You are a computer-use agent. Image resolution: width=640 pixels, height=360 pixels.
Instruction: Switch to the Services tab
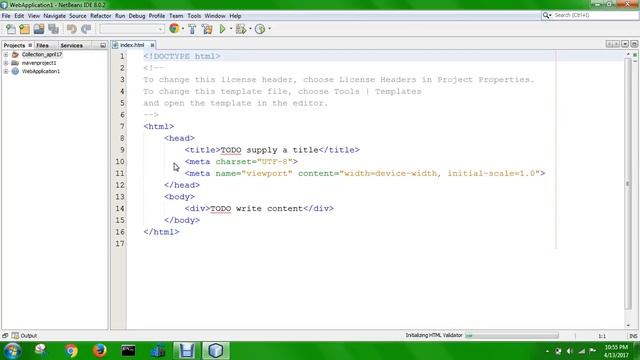coord(71,45)
